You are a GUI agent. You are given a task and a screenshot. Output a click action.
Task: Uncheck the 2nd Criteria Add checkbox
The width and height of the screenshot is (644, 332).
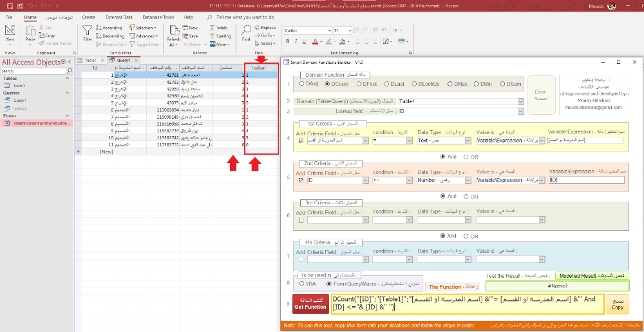click(x=301, y=180)
